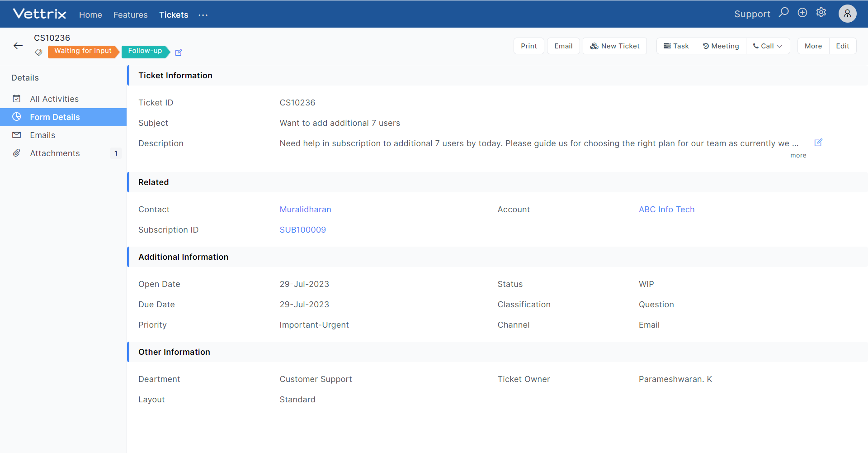Click the Follow-up tag
The width and height of the screenshot is (868, 453).
coord(145,51)
